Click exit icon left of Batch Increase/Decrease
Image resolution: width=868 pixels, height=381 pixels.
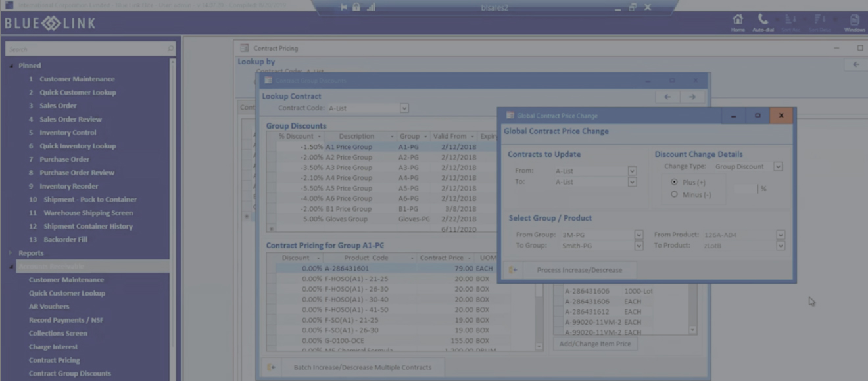271,367
